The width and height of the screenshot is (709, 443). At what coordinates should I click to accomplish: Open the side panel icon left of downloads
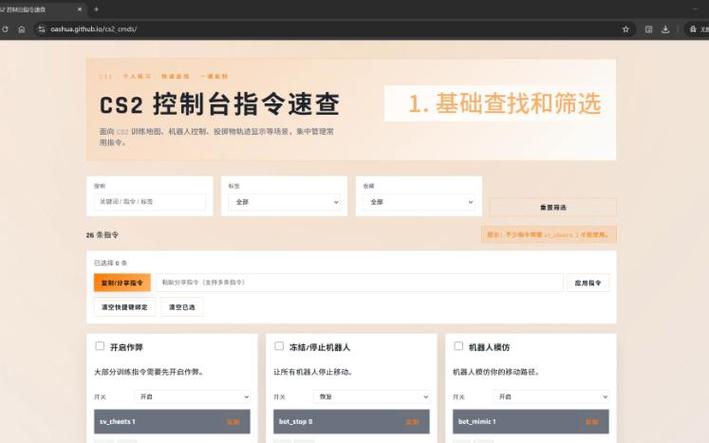coord(648,29)
